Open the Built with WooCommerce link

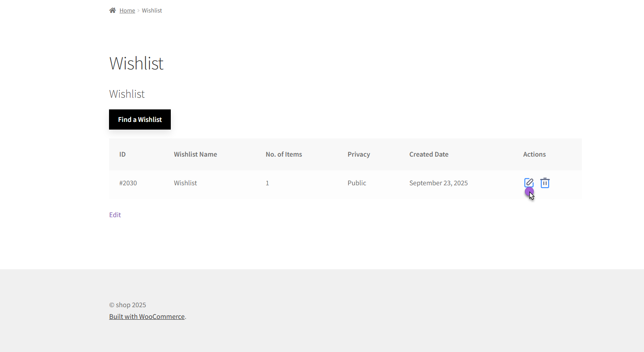pyautogui.click(x=147, y=316)
